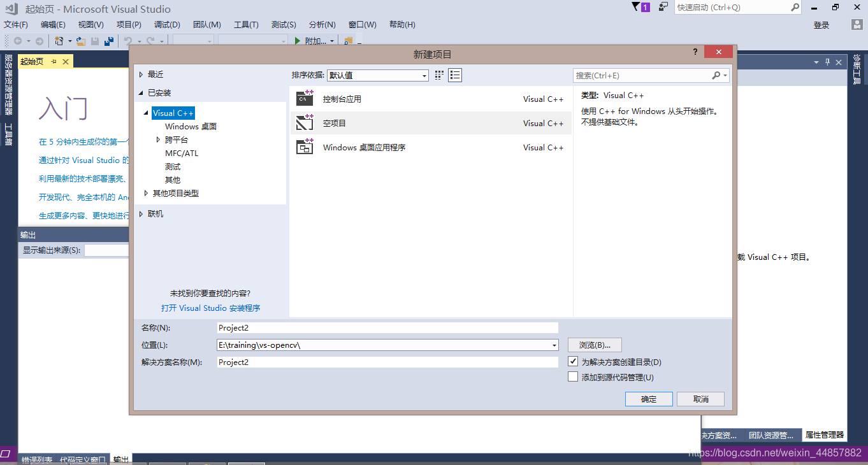Image resolution: width=868 pixels, height=465 pixels.
Task: Pin the 起始页 tab
Action: click(54, 62)
